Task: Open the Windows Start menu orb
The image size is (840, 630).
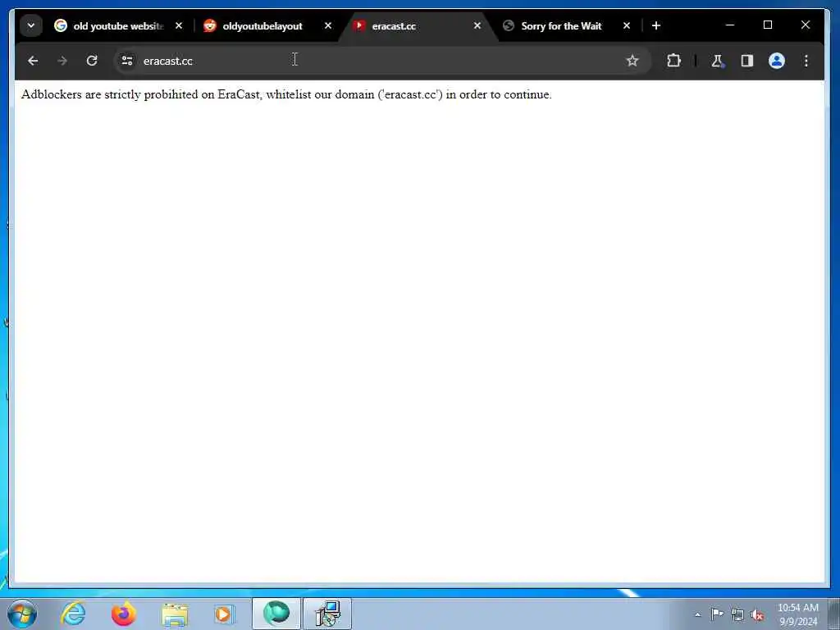Action: pyautogui.click(x=22, y=614)
